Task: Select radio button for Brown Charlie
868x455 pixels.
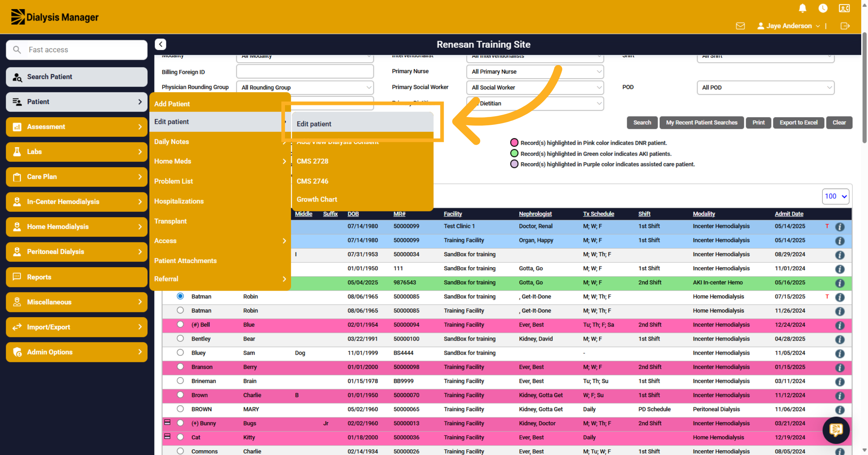Action: pos(180,395)
